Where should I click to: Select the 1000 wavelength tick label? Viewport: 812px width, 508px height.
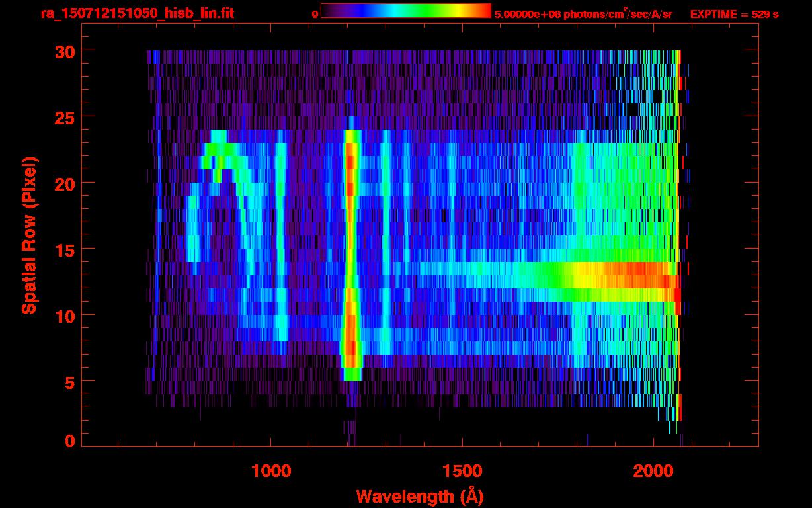[x=271, y=471]
